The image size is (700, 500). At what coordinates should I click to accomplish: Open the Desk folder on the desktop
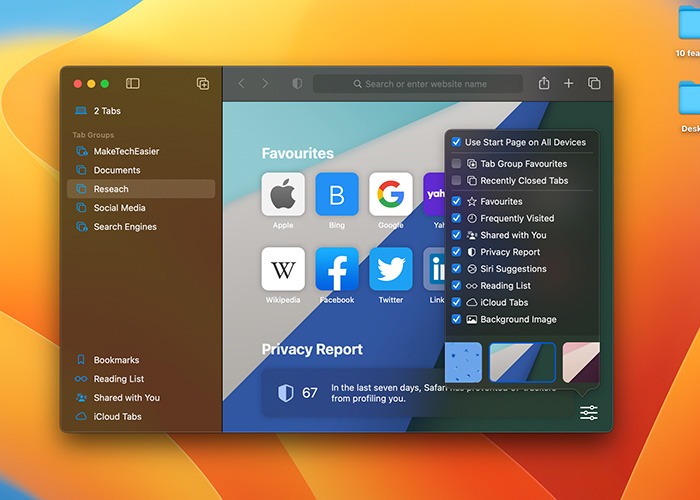[x=689, y=98]
